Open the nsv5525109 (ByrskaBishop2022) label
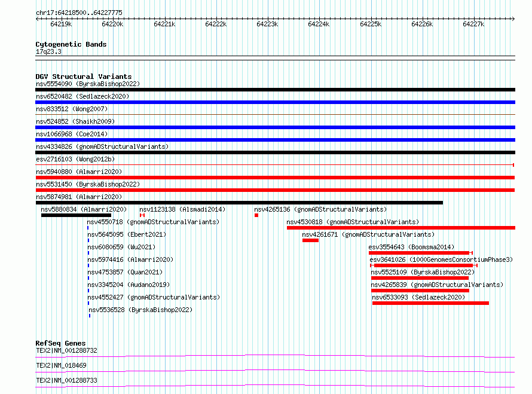 pos(423,272)
